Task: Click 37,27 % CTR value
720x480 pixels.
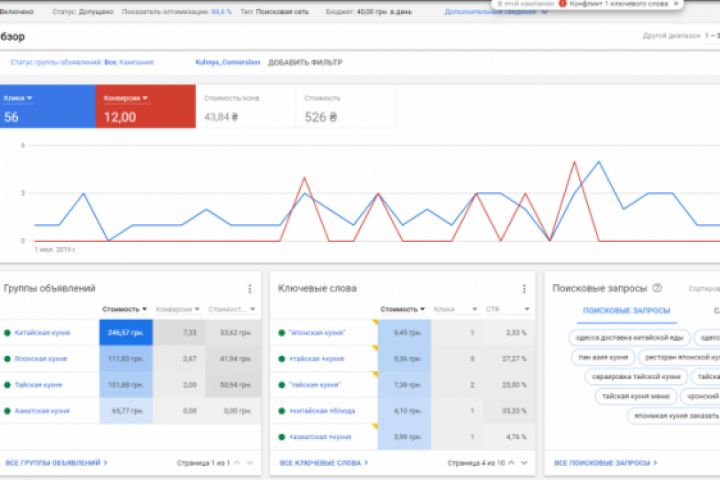Action: pos(514,359)
